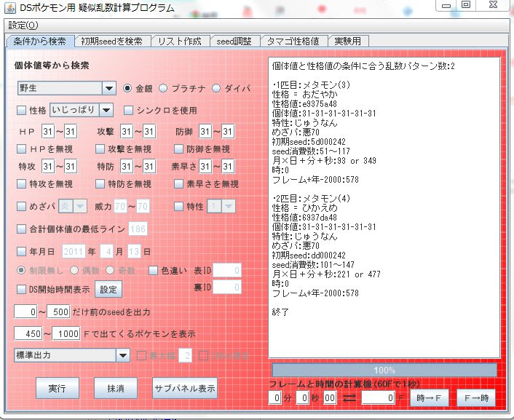Click the 186 minimum total IV field
Image resolution: width=514 pixels, height=420 pixels.
(138, 229)
